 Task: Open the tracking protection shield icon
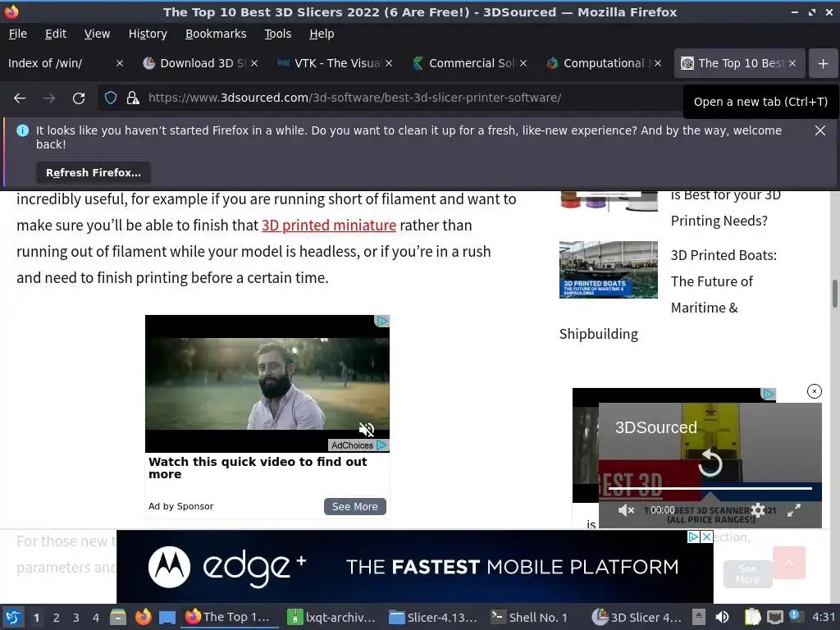pyautogui.click(x=111, y=98)
